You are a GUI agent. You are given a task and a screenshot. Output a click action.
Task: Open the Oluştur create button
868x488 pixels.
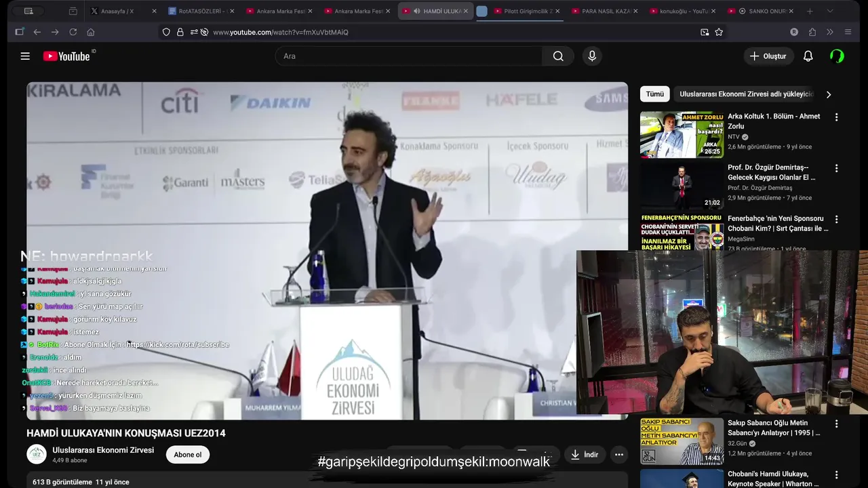coord(768,56)
